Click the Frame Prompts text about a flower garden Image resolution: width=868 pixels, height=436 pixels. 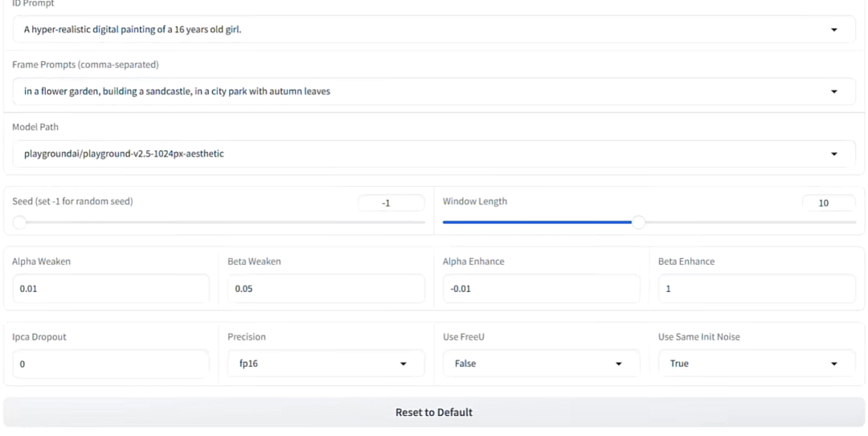click(177, 92)
